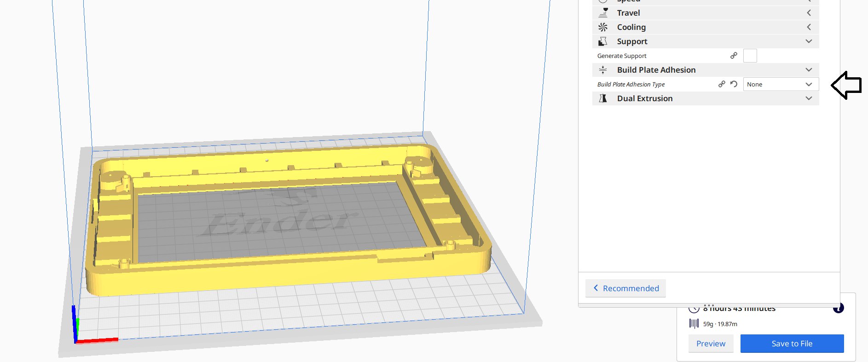Click the info icon next to the print time
Image resolution: width=868 pixels, height=362 pixels.
(x=839, y=308)
